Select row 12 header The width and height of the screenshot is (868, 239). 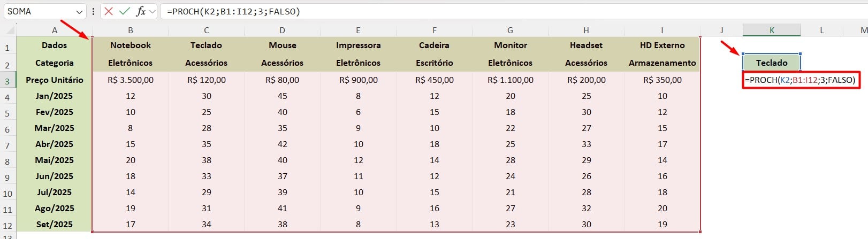pyautogui.click(x=7, y=226)
